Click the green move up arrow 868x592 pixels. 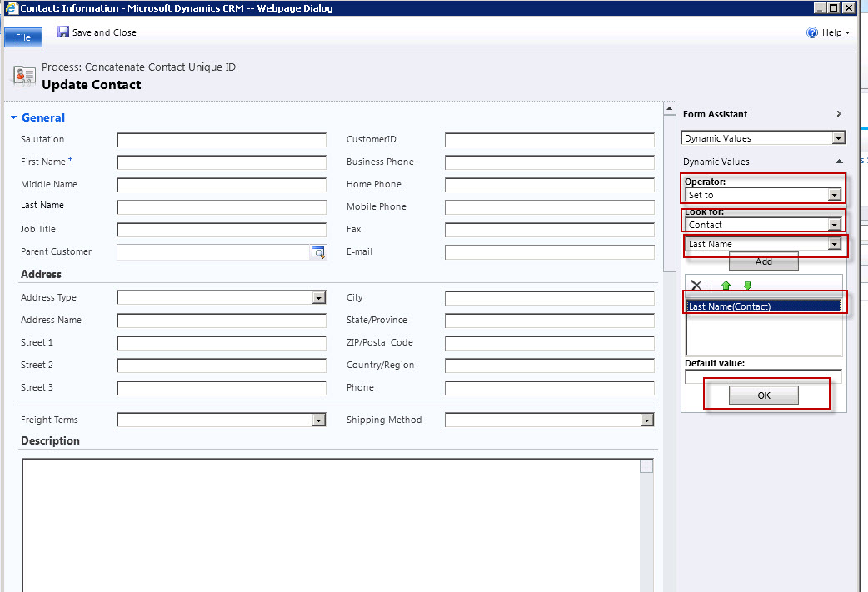726,286
